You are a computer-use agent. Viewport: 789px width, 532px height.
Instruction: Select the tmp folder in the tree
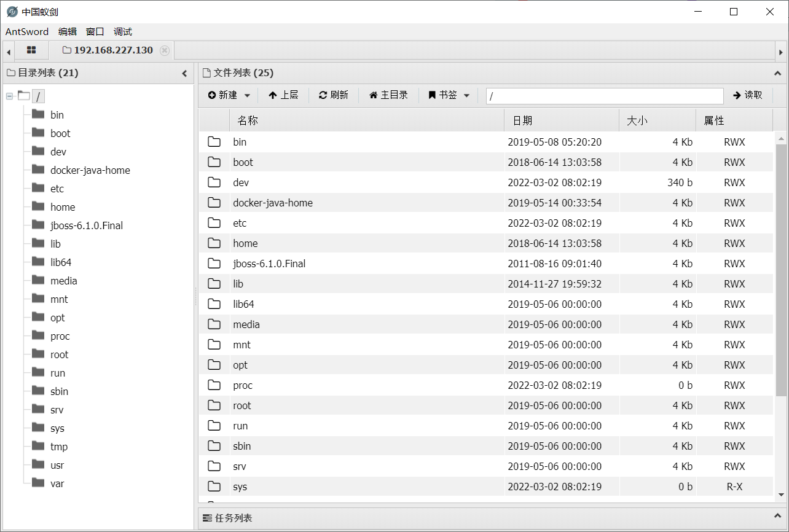[59, 447]
